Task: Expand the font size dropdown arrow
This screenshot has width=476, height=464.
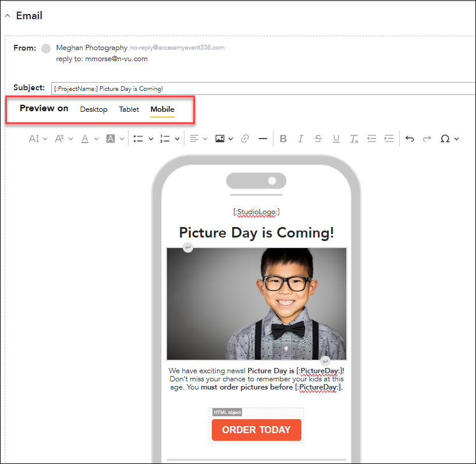Action: coord(45,139)
